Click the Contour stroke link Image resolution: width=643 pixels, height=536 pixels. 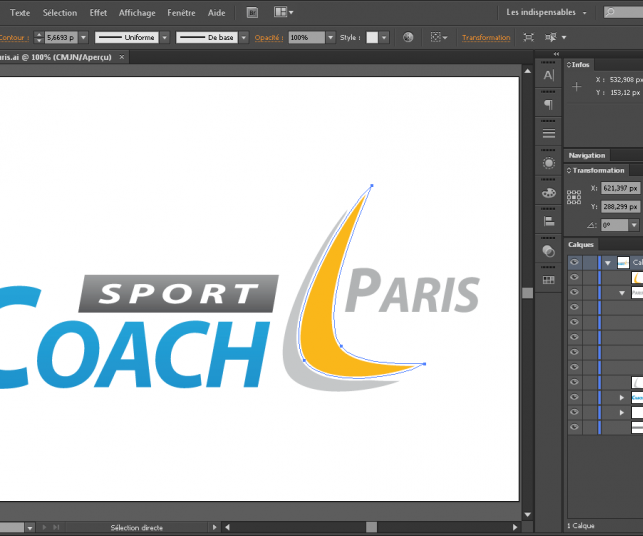coord(14,37)
